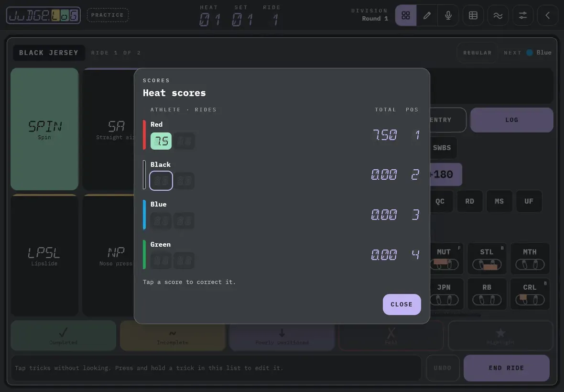The height and width of the screenshot is (392, 564).
Task: Tap Red's 7.5 ride score
Action: (x=161, y=141)
